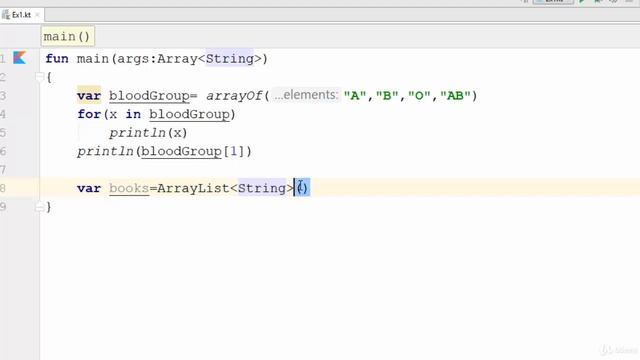Click the '...elements:' parameter hint

pyautogui.click(x=306, y=95)
